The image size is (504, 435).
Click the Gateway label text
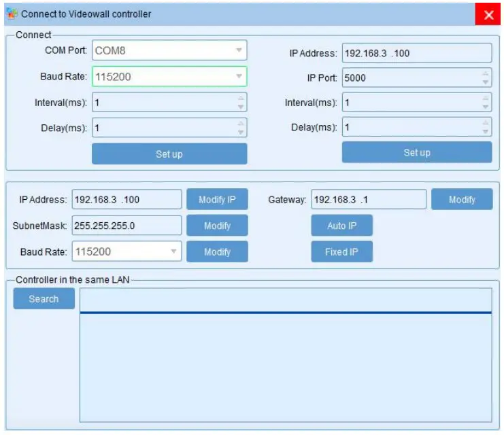coord(287,200)
